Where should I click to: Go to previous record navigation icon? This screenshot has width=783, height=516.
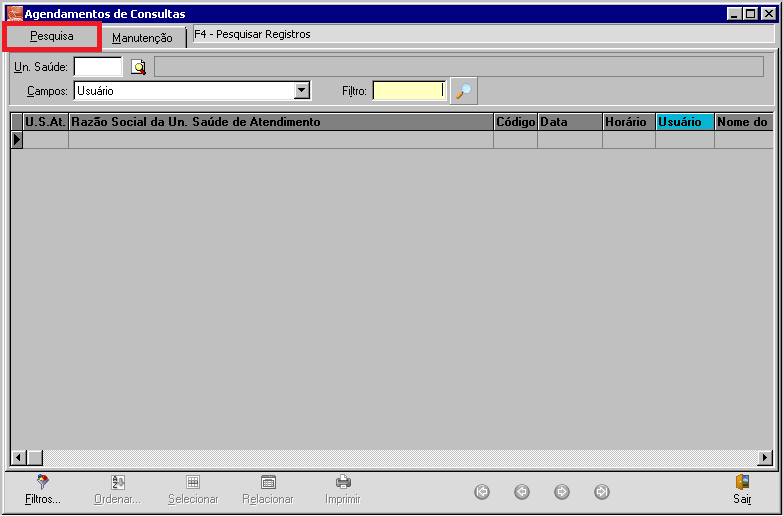pos(522,492)
